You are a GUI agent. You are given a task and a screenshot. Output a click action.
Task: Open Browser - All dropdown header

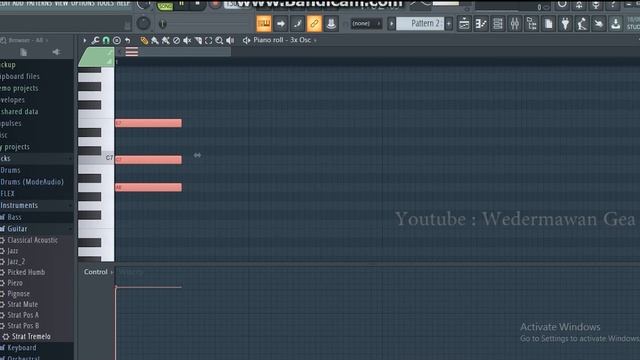click(24, 40)
